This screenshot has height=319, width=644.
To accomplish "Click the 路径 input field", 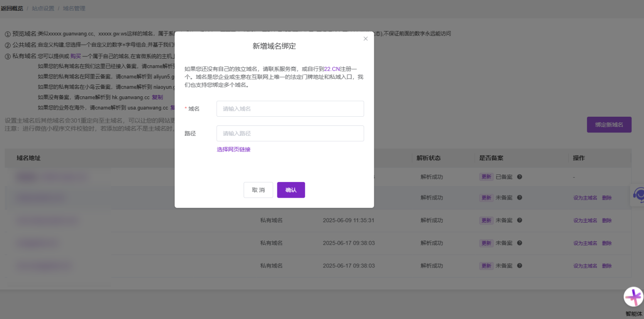I will 290,134.
